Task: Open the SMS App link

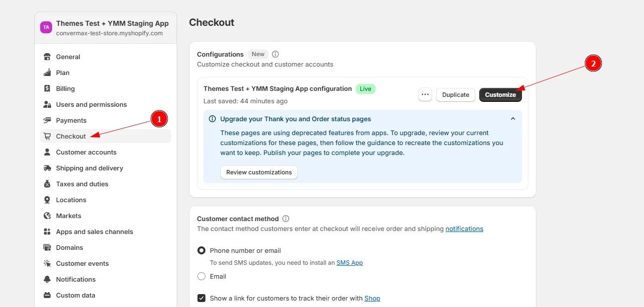Action: (349, 262)
